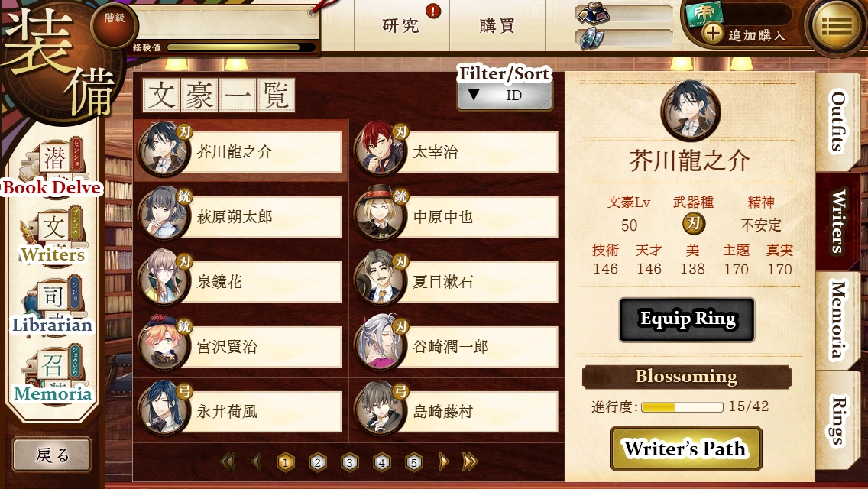
Task: Open the Book Delve sidebar icon
Action: click(53, 164)
